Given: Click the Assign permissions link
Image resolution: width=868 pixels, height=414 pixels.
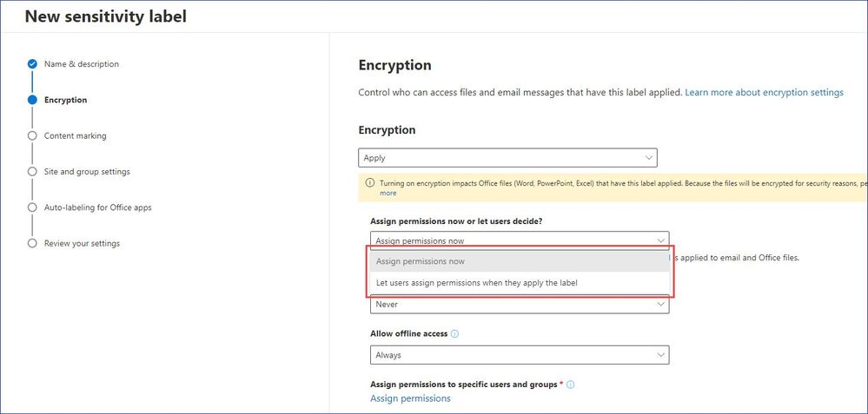Looking at the screenshot, I should point(410,398).
